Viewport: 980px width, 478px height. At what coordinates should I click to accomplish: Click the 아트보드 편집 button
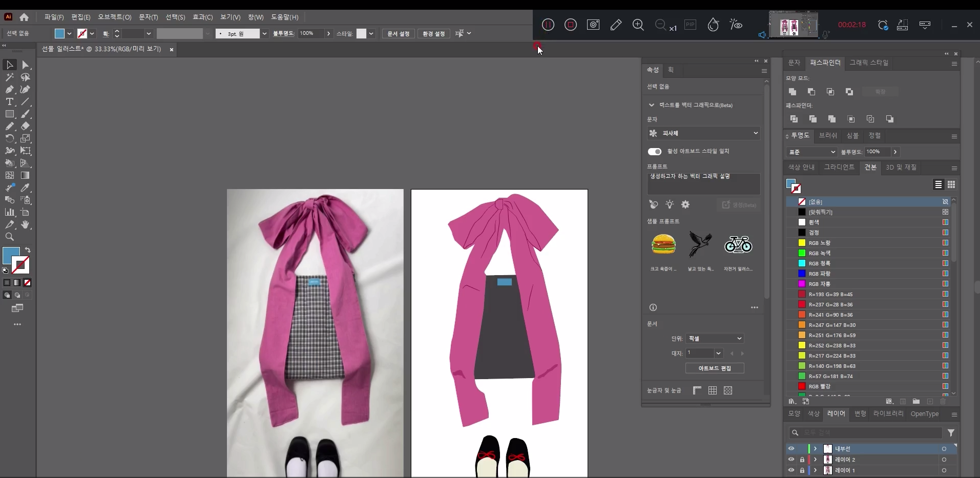pyautogui.click(x=715, y=368)
